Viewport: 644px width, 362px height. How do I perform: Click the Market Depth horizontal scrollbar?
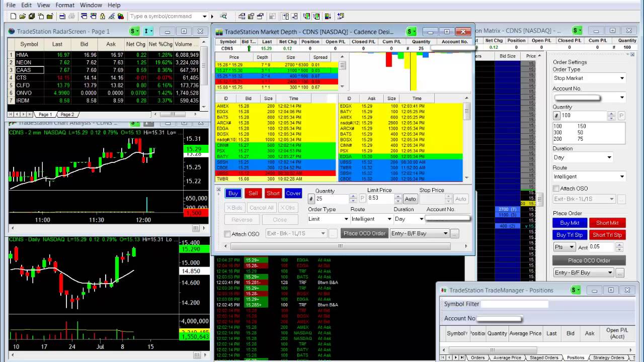340,246
